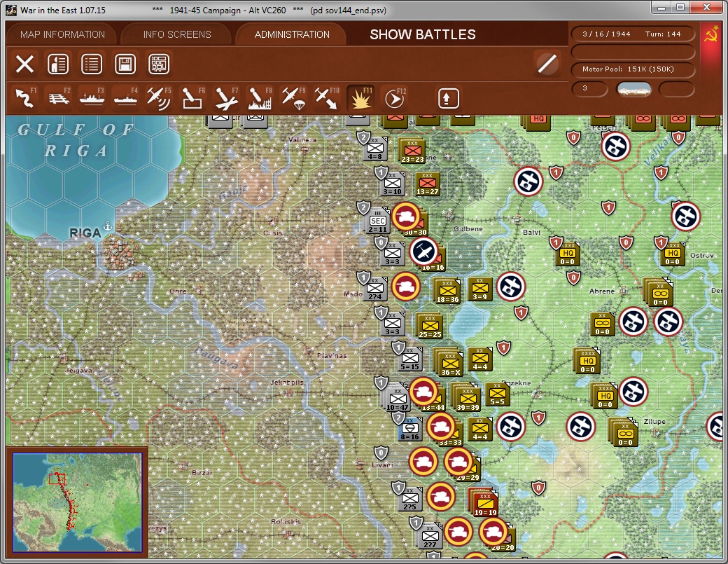Viewport: 728px width, 564px height.
Task: Click the fighter air battle marker
Action: (x=423, y=252)
